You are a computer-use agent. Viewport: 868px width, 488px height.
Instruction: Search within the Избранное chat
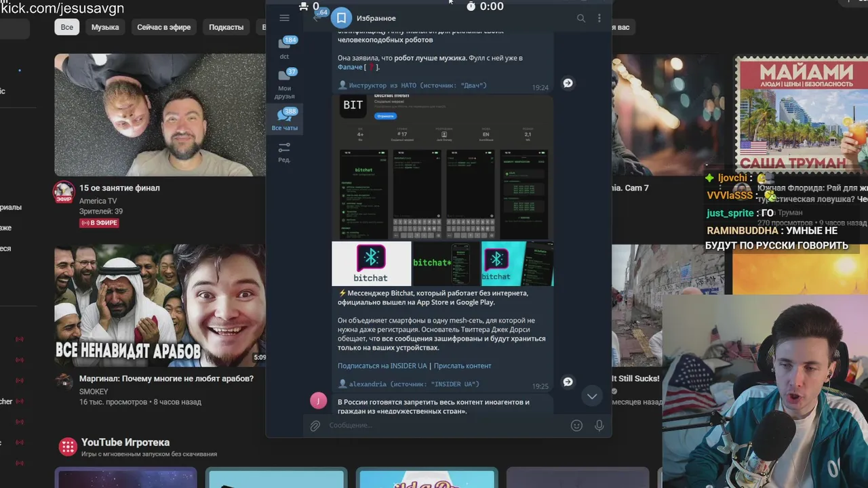[581, 18]
